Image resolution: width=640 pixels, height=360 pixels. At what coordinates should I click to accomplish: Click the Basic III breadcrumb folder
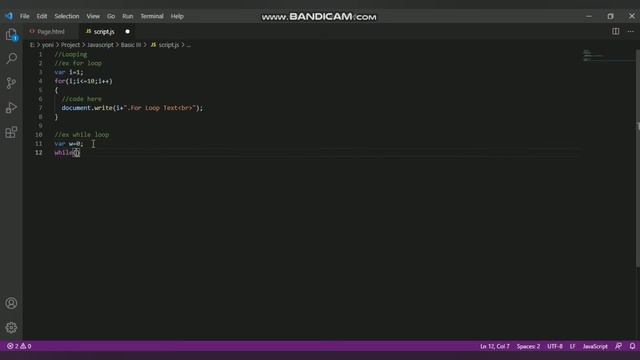click(131, 45)
